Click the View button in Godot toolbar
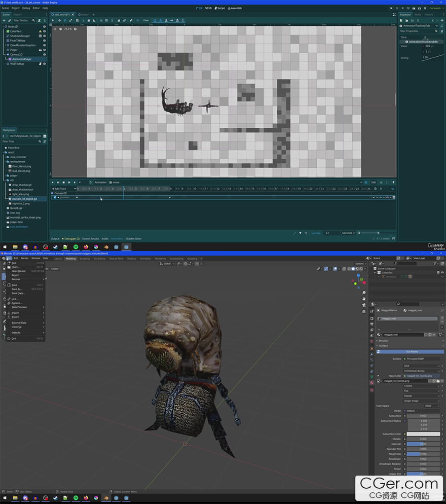Viewport: 446px width, 504px height. tap(146, 20)
